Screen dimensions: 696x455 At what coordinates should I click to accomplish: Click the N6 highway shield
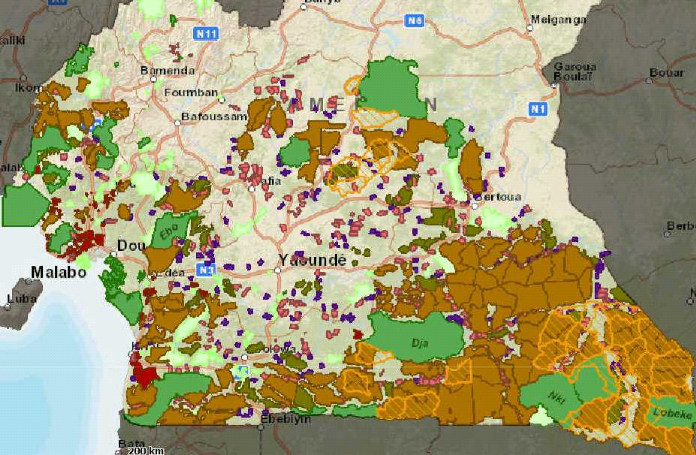click(414, 19)
